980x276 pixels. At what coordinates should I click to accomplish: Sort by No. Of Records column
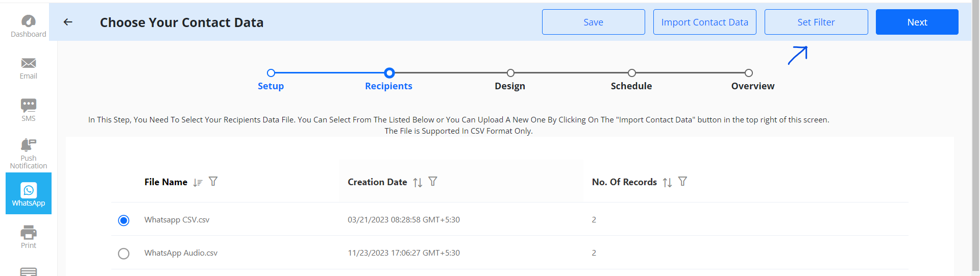(x=667, y=182)
